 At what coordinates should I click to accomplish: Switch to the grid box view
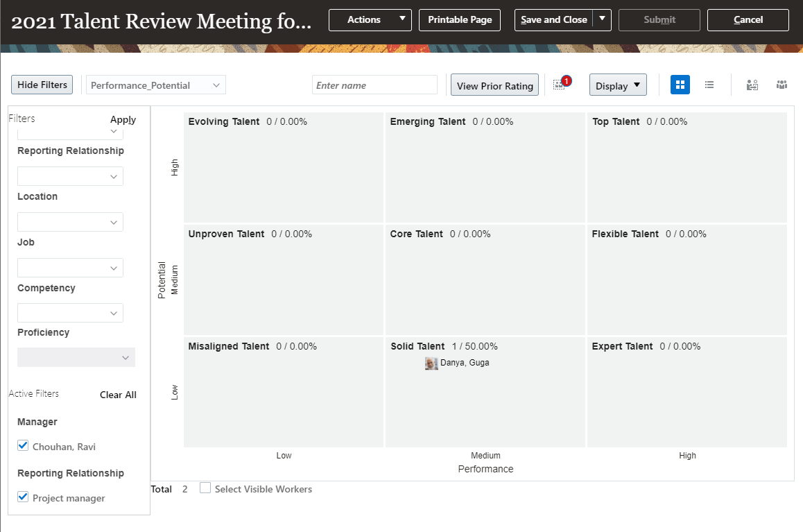tap(680, 84)
